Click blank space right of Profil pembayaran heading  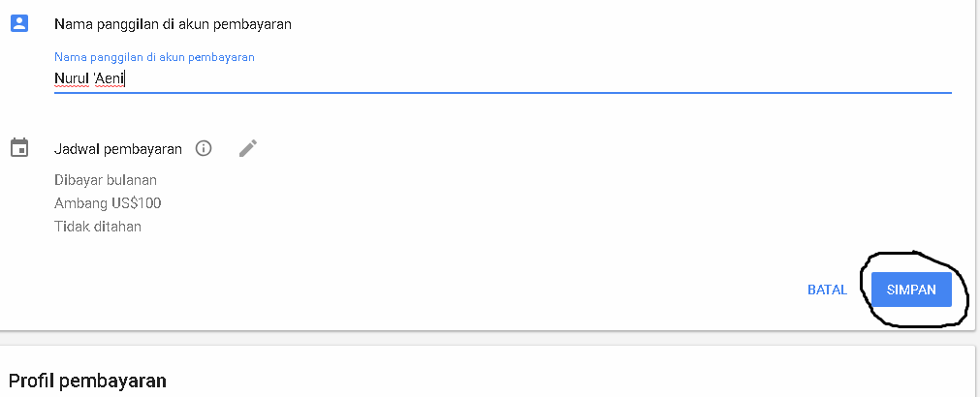pos(582,381)
